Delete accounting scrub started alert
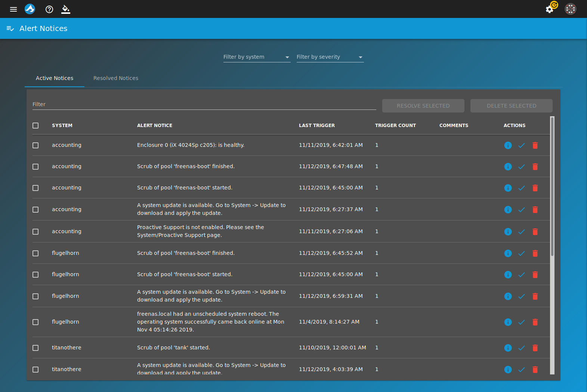 pos(535,188)
